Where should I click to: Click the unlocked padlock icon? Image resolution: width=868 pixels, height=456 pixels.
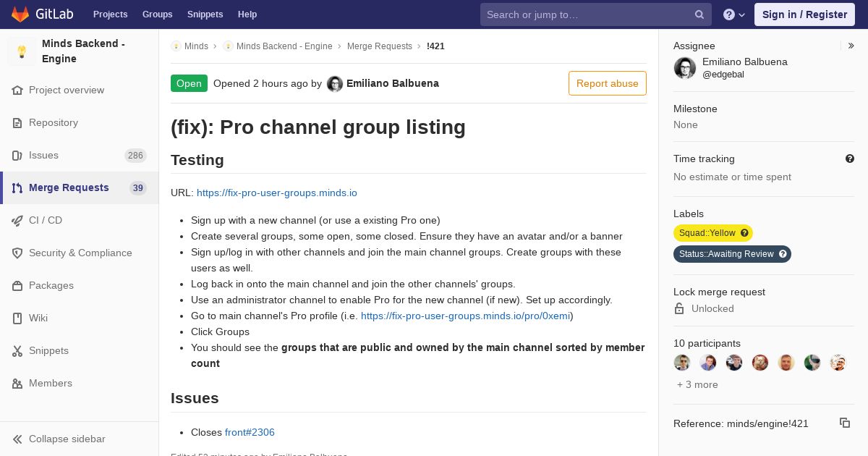click(679, 308)
